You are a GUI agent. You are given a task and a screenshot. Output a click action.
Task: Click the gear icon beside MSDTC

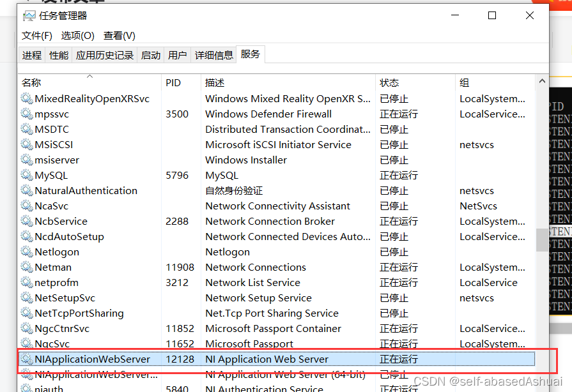pyautogui.click(x=27, y=129)
